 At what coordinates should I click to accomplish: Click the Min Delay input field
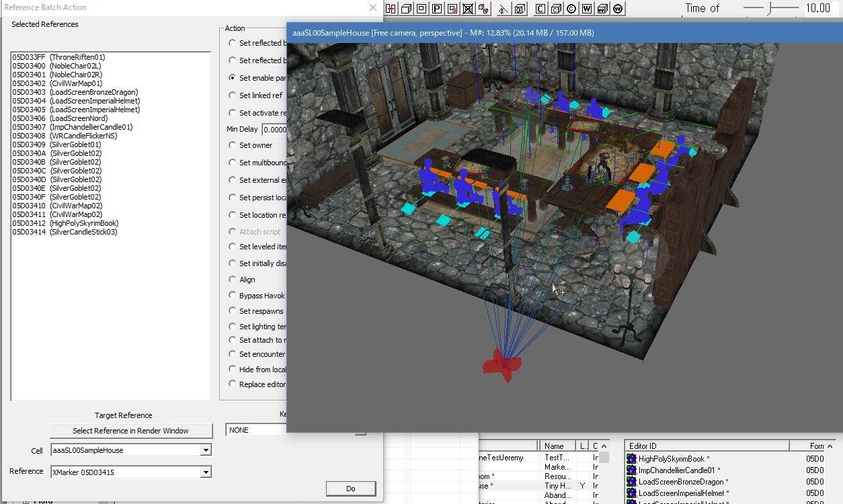tap(274, 130)
